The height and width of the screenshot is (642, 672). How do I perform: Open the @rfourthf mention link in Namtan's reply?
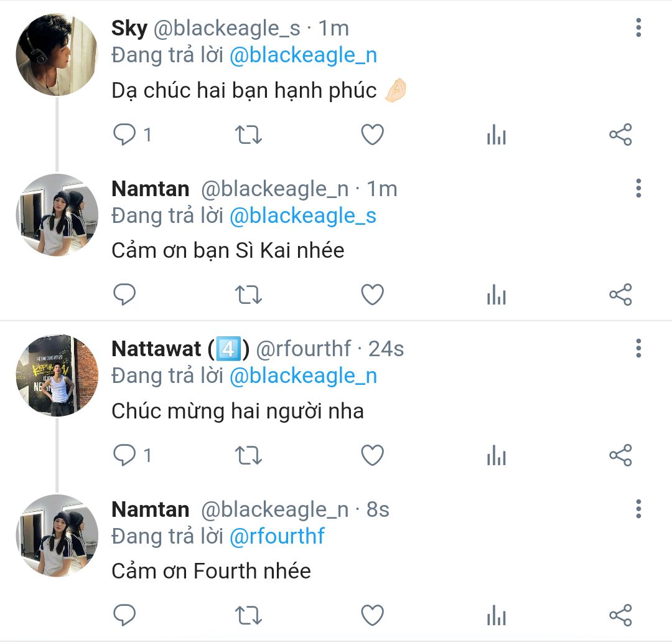click(277, 536)
